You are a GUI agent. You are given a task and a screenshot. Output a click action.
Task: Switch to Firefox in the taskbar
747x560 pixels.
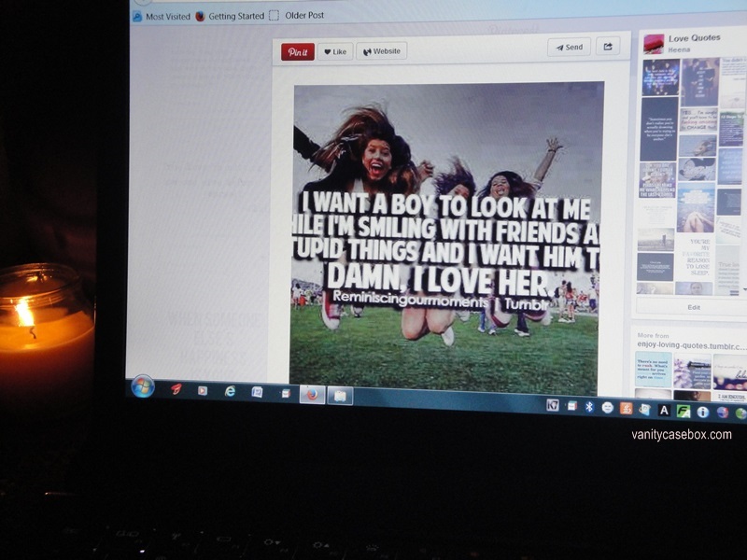pos(312,394)
